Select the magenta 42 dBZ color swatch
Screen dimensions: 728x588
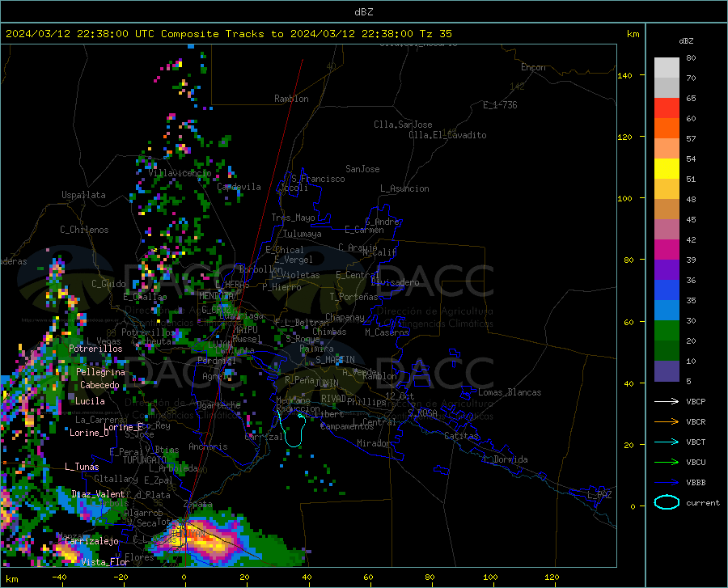point(667,250)
